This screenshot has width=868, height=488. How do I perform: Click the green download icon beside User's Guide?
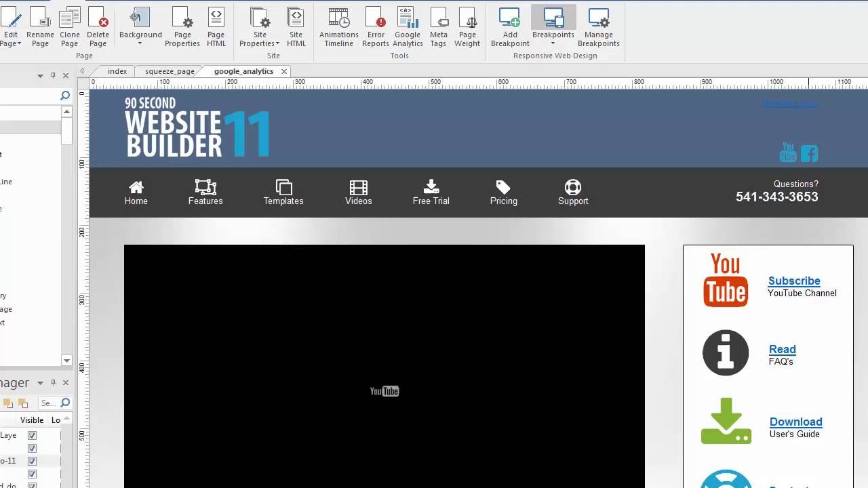[726, 421]
